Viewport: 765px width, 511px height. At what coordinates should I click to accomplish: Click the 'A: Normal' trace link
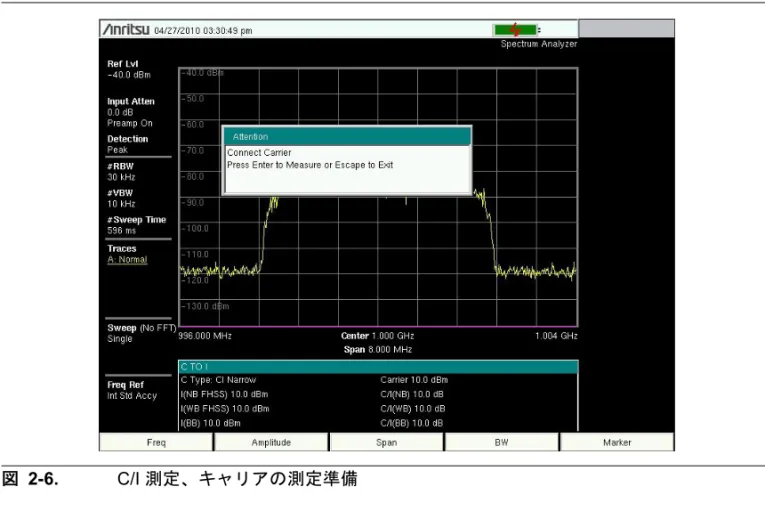(x=127, y=260)
